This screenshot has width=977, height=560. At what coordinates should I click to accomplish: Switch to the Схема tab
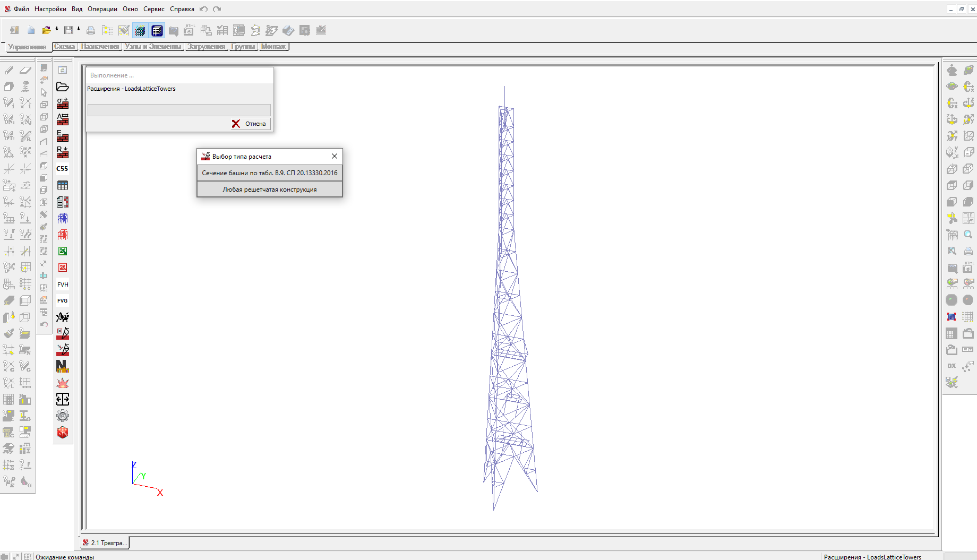point(65,47)
